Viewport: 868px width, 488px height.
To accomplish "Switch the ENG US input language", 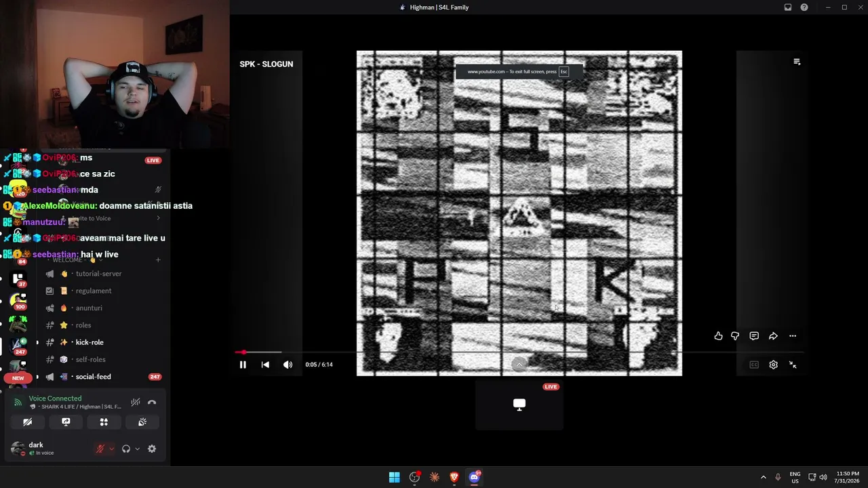I will pos(795,477).
